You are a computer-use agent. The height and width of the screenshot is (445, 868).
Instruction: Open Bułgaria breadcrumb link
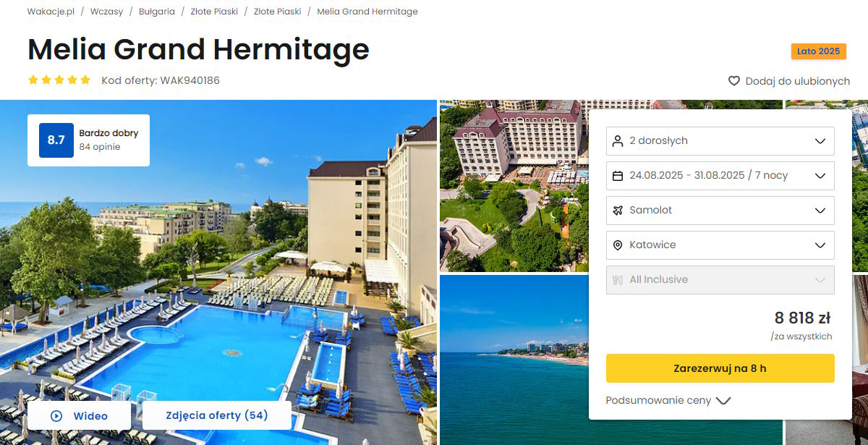157,12
